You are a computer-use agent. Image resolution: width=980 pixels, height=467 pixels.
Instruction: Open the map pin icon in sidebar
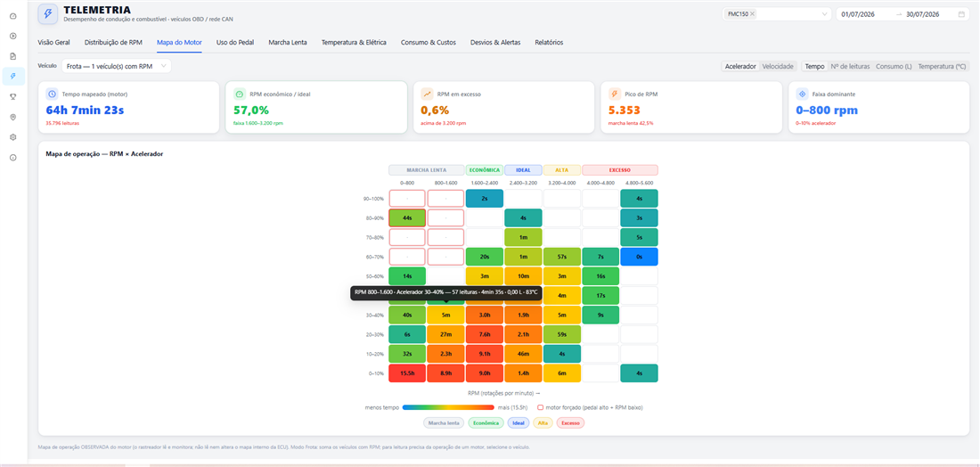tap(13, 117)
